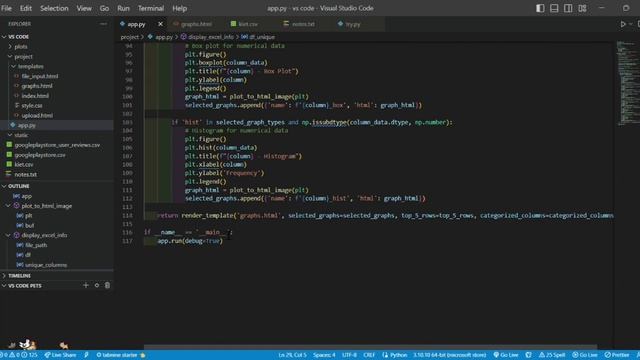
Task: Select app symbol in outline
Action: click(x=27, y=196)
